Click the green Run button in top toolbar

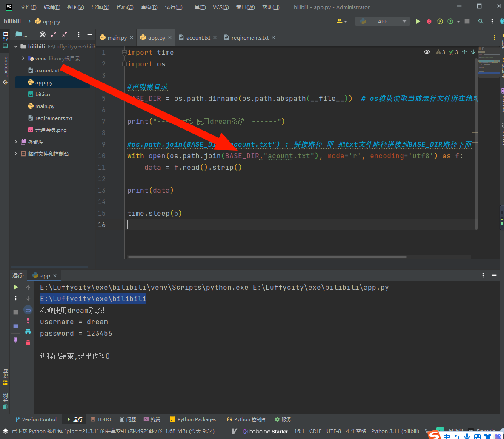(x=418, y=21)
